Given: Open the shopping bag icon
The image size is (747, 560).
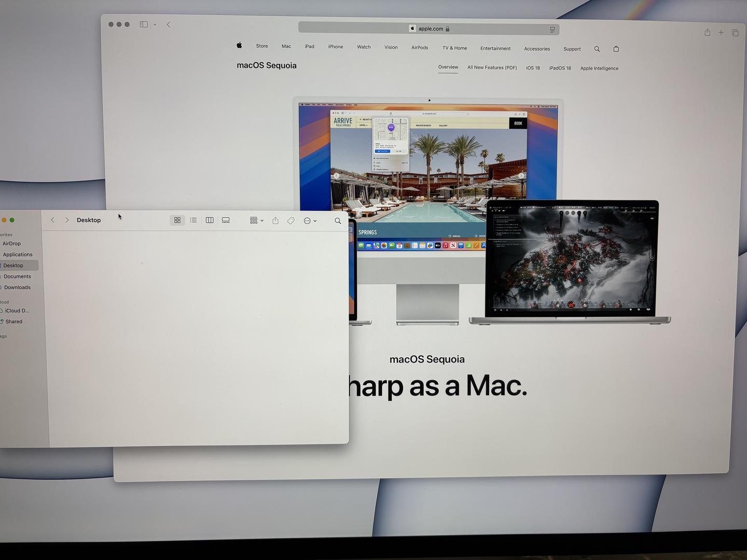Looking at the screenshot, I should click(616, 49).
